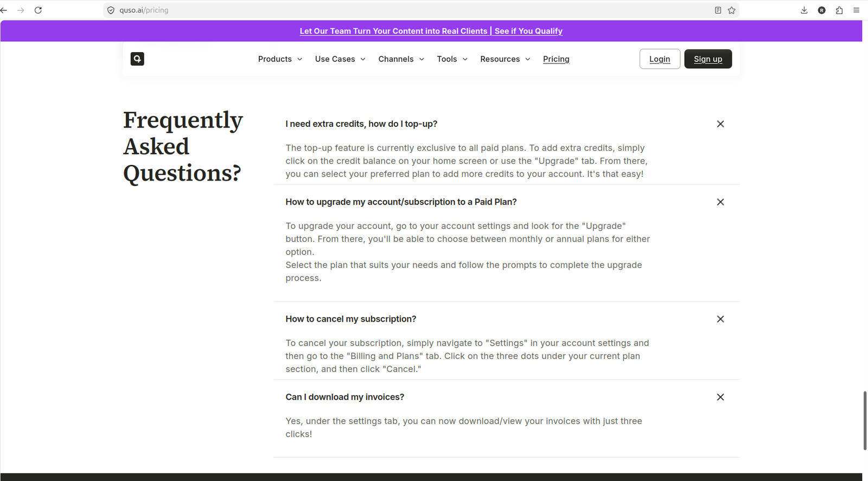Click answer text starting 'To cancel your subscription'
868x481 pixels.
tap(467, 356)
